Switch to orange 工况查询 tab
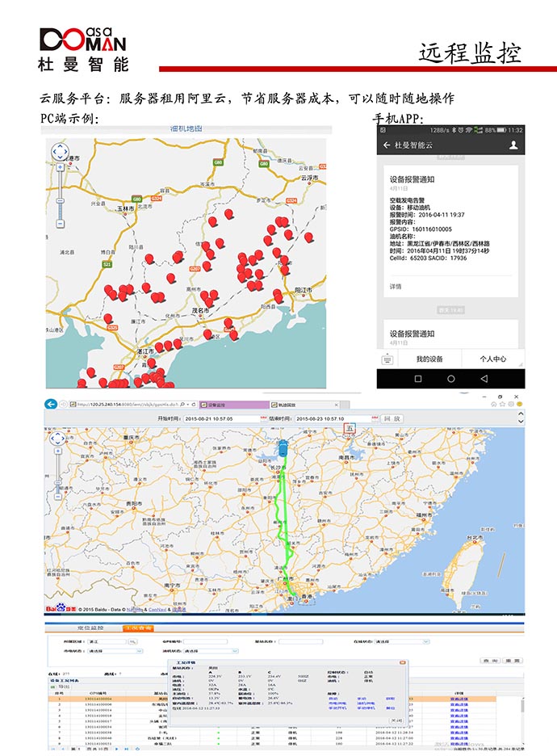The image size is (557, 756). 138,628
